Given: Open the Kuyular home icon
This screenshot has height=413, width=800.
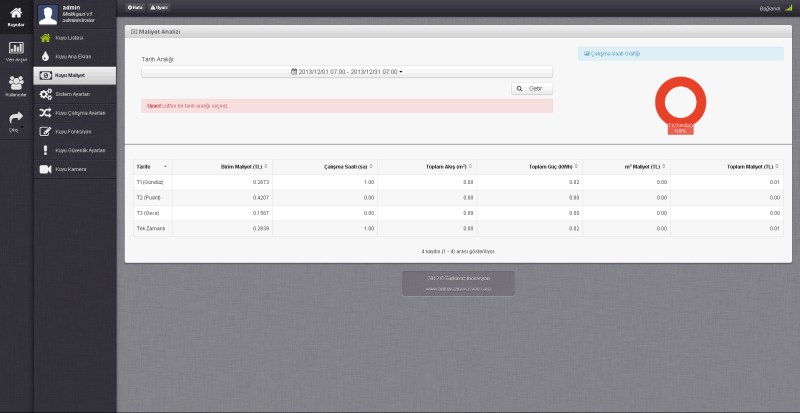Looking at the screenshot, I should coord(16,14).
